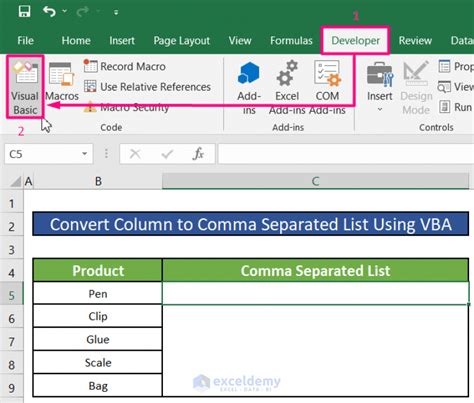Expand the Name Box dropdown arrow
The image size is (474, 403).
point(85,154)
